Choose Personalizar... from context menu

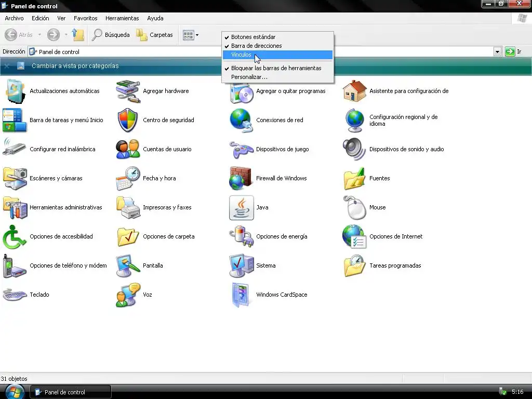(x=277, y=77)
